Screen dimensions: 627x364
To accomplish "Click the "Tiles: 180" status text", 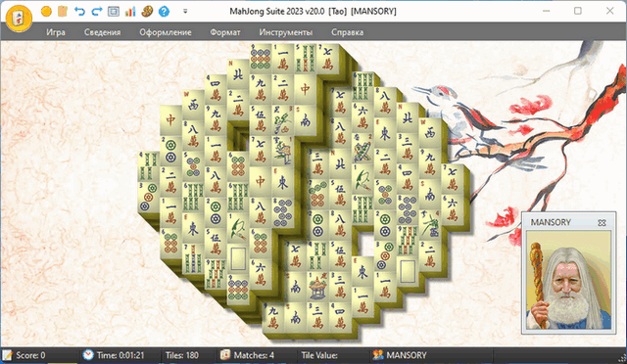I will coord(182,355).
